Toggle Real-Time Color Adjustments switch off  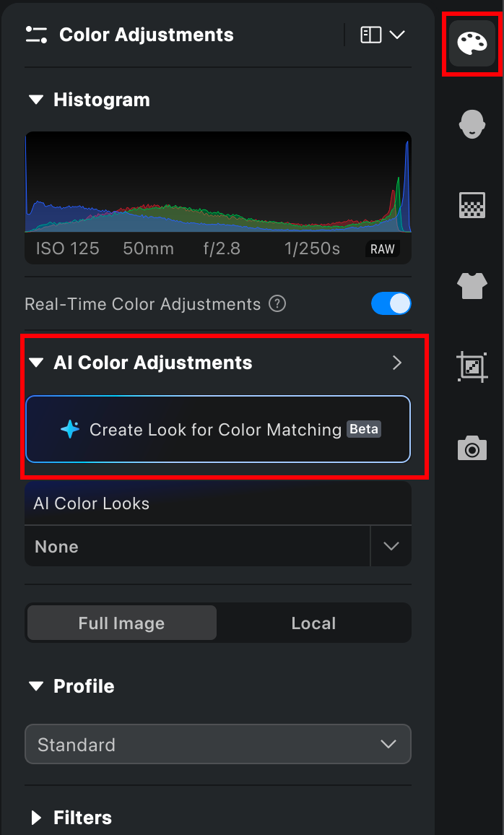(x=391, y=304)
